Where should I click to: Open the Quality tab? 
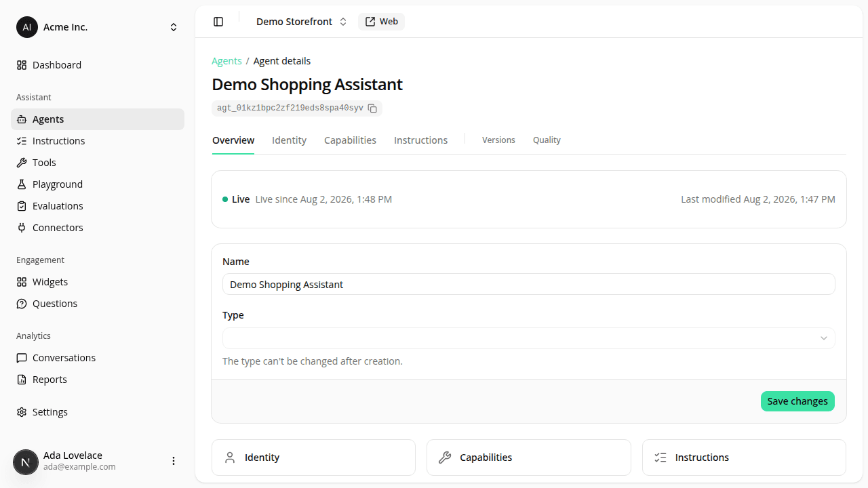coord(547,140)
